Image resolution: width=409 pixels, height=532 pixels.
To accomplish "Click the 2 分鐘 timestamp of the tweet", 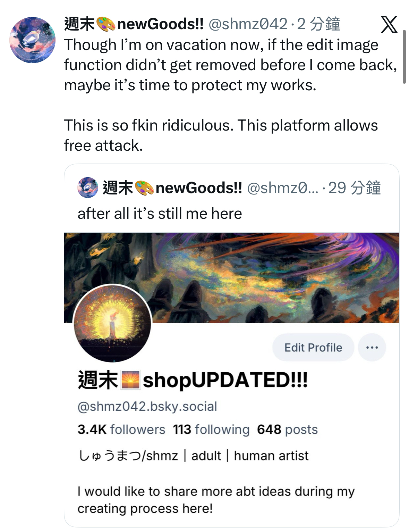I will point(318,24).
